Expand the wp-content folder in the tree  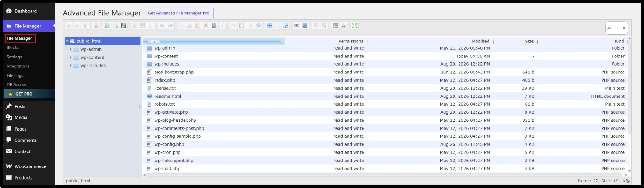tap(71, 57)
